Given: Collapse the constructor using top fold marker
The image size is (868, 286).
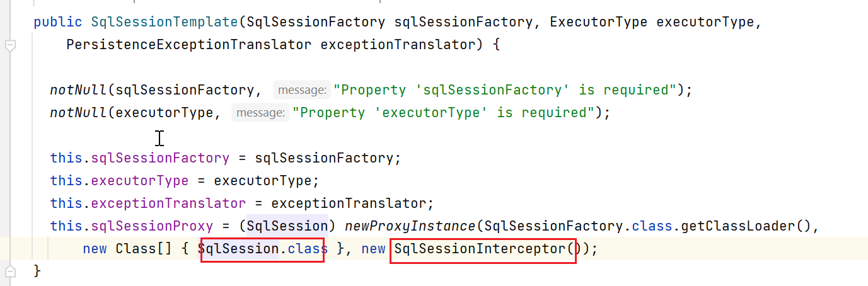Looking at the screenshot, I should 10,45.
